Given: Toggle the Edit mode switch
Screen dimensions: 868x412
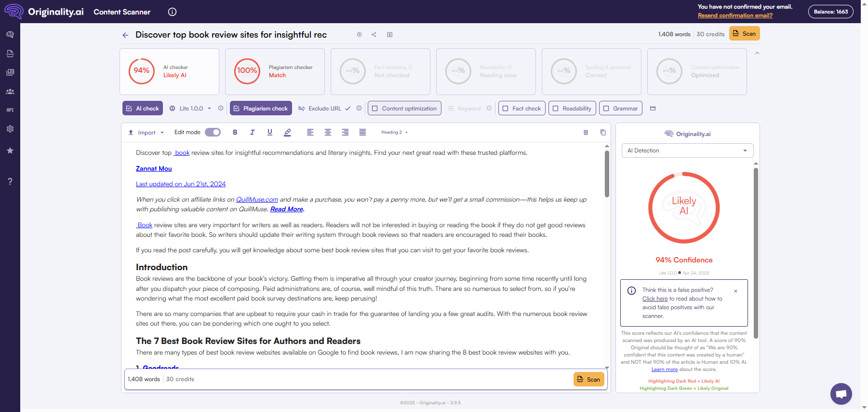Looking at the screenshot, I should point(213,132).
